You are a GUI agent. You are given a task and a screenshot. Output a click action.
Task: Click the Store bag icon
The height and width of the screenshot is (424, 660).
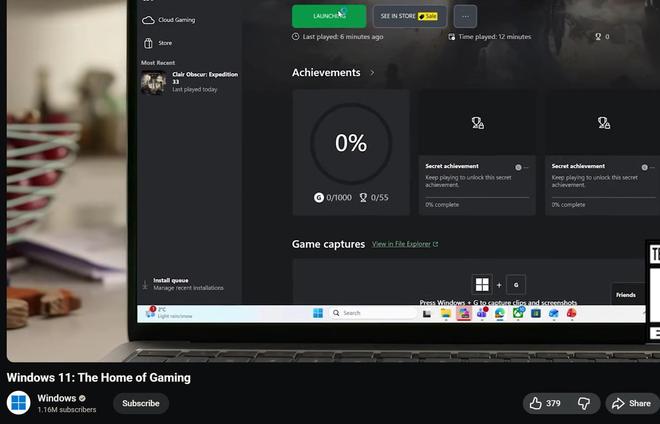coord(148,43)
